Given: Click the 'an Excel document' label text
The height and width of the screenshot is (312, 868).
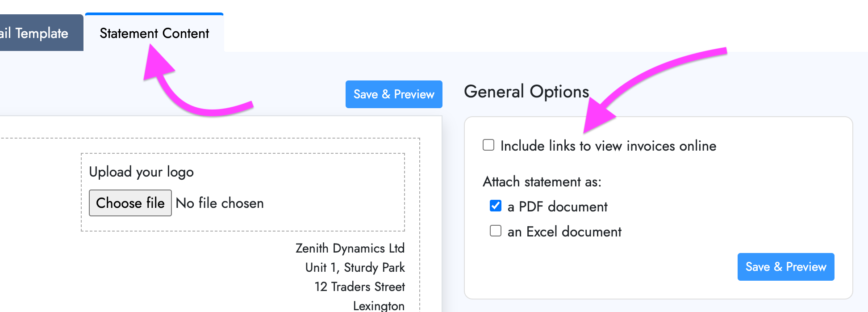Looking at the screenshot, I should pyautogui.click(x=564, y=232).
